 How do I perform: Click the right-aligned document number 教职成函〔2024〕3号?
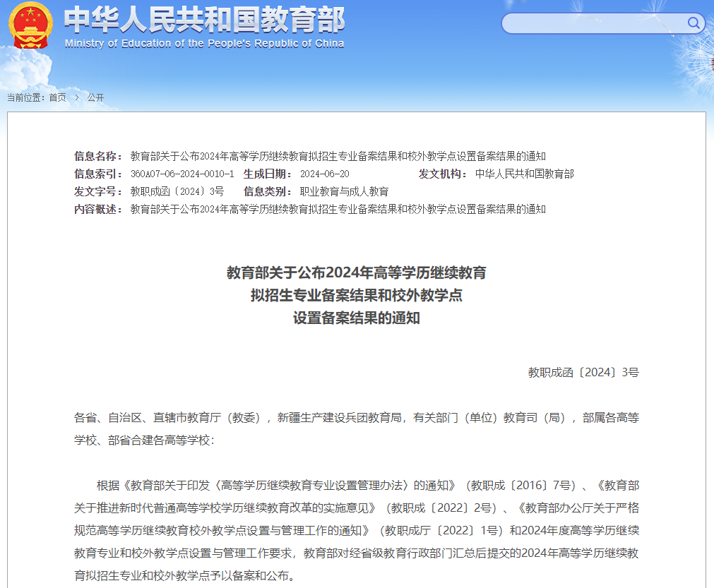click(x=583, y=372)
